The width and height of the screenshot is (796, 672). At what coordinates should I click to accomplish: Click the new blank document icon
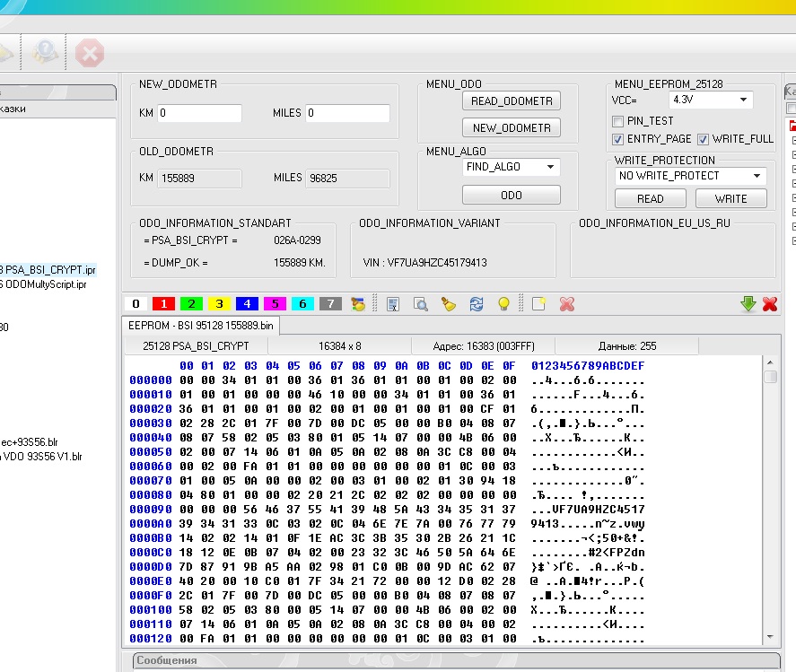[x=538, y=304]
